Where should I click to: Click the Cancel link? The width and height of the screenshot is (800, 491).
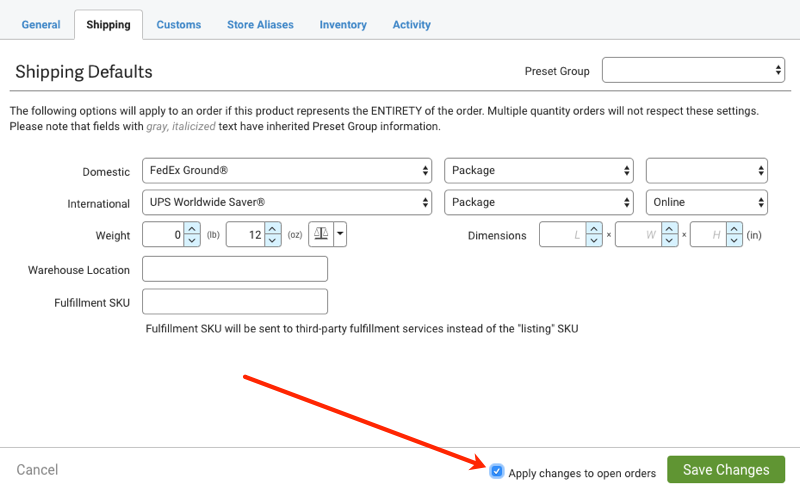(38, 470)
